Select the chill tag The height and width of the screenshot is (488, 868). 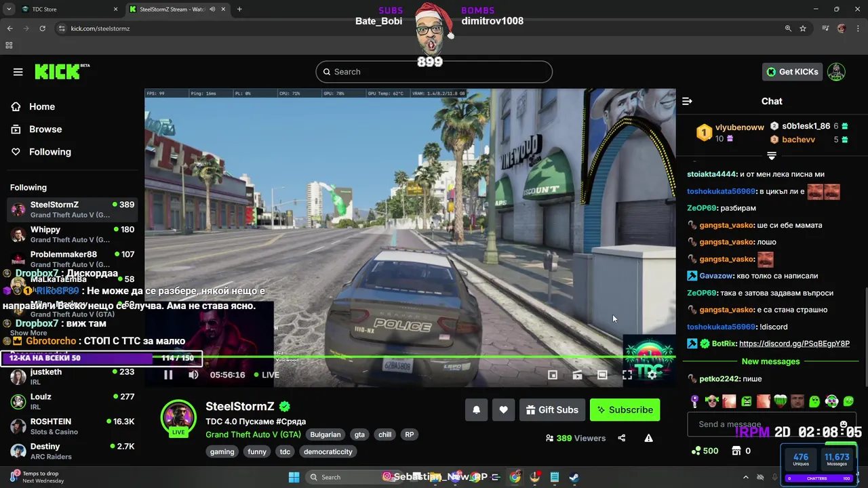(385, 434)
